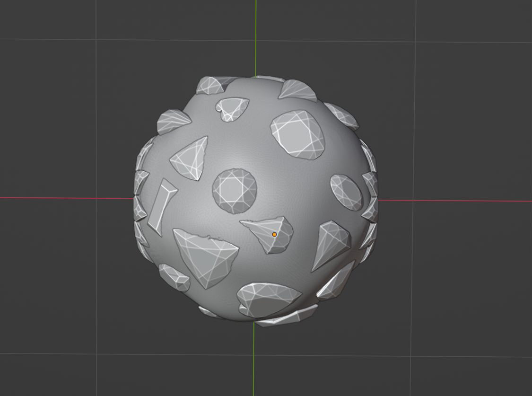
Task: Click the gem protruding from the upper-left silhouette
Action: point(173,122)
